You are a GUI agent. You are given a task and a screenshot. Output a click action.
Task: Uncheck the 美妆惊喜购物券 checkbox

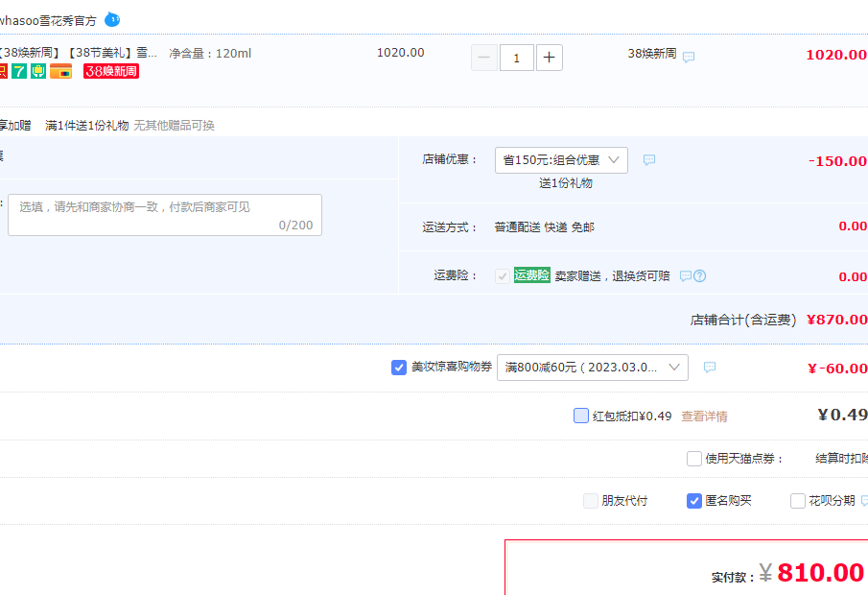pyautogui.click(x=399, y=368)
